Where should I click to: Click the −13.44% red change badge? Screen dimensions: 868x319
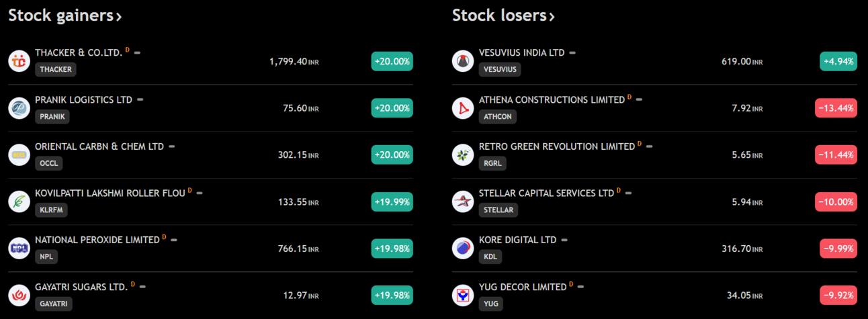836,108
